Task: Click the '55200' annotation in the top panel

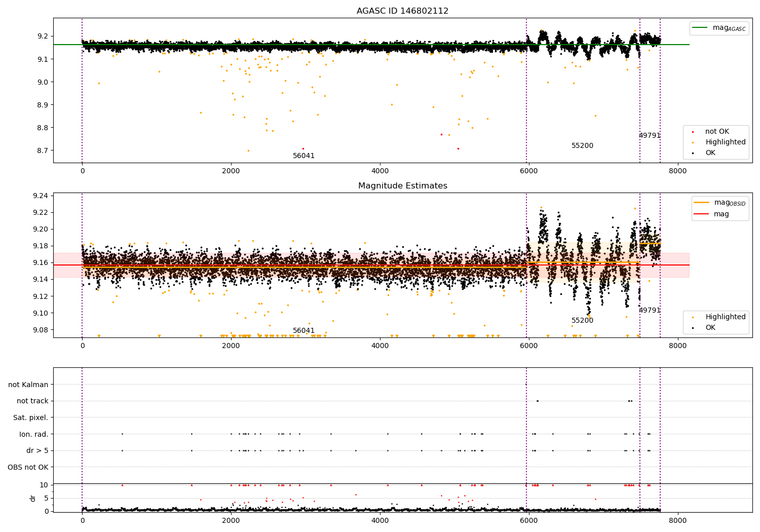Action: (582, 146)
